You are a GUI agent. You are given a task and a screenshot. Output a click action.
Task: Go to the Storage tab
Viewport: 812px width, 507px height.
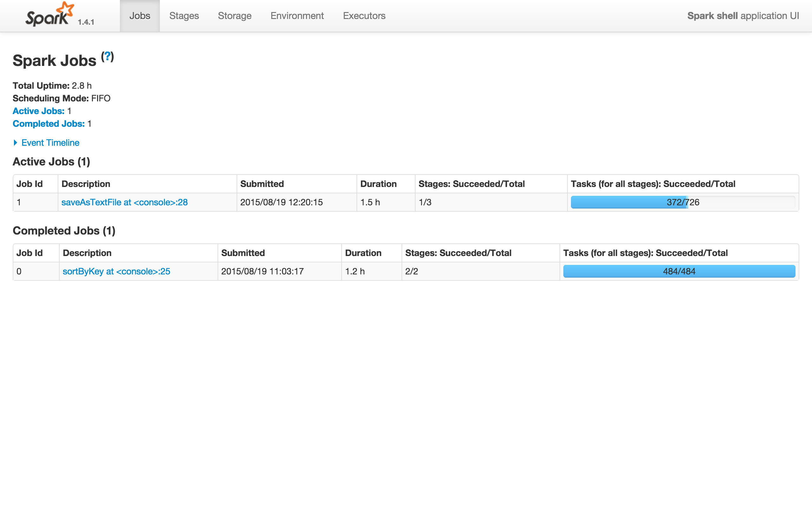pos(234,16)
